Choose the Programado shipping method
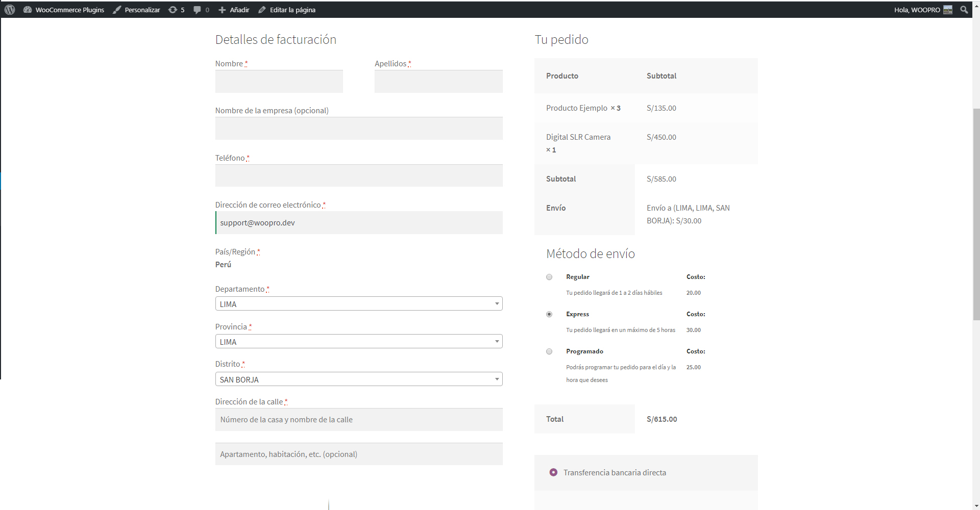The height and width of the screenshot is (510, 980). (549, 351)
